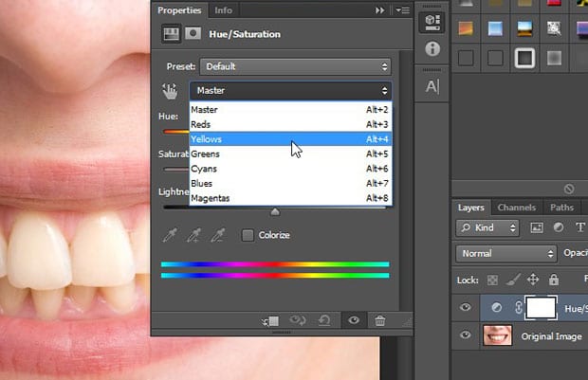Screen dimensions: 588x380
Task: Click the clear style icon under swatches
Action: (x=569, y=189)
